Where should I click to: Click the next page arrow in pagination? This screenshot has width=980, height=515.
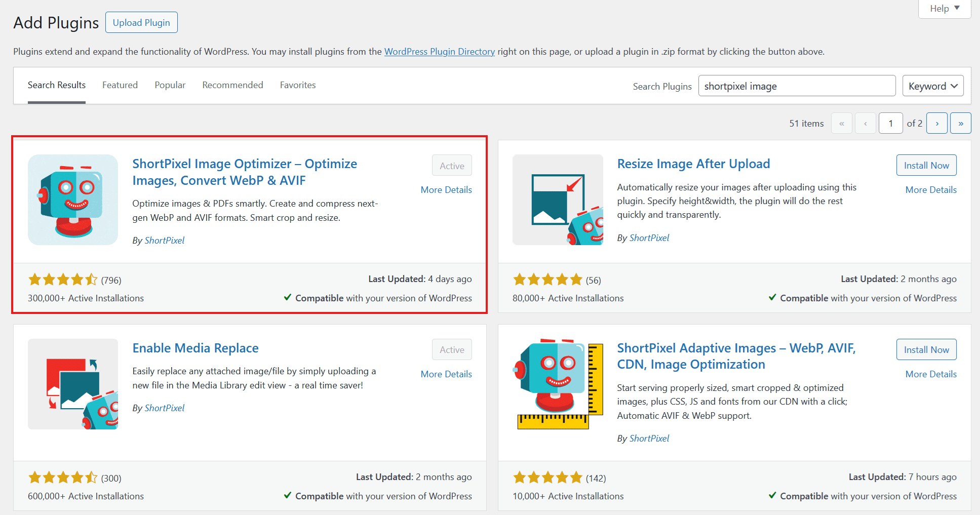(x=936, y=123)
